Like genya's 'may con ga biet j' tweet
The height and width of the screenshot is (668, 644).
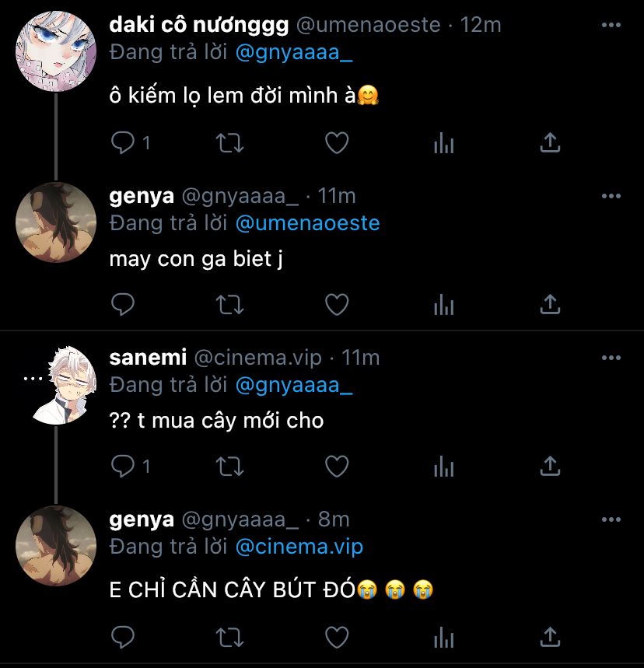(x=337, y=305)
